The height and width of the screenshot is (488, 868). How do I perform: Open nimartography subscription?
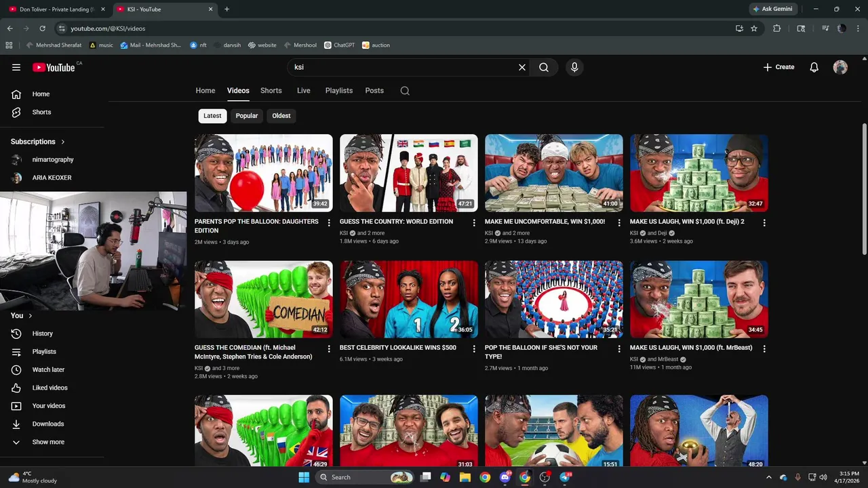[53, 160]
